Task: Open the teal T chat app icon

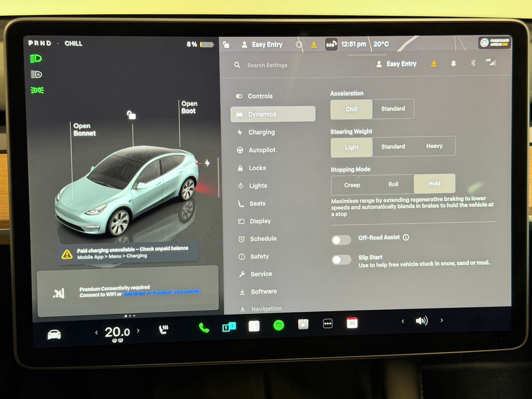Action: [229, 327]
